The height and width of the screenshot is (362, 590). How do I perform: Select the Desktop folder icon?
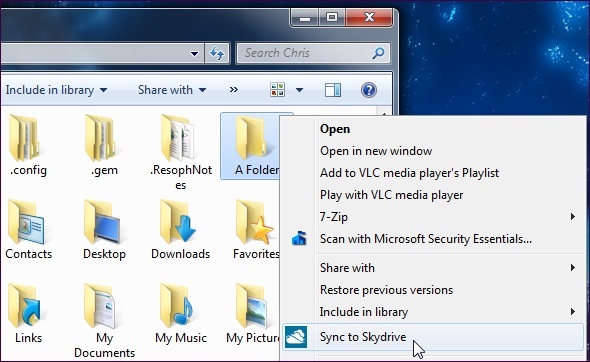(x=102, y=222)
